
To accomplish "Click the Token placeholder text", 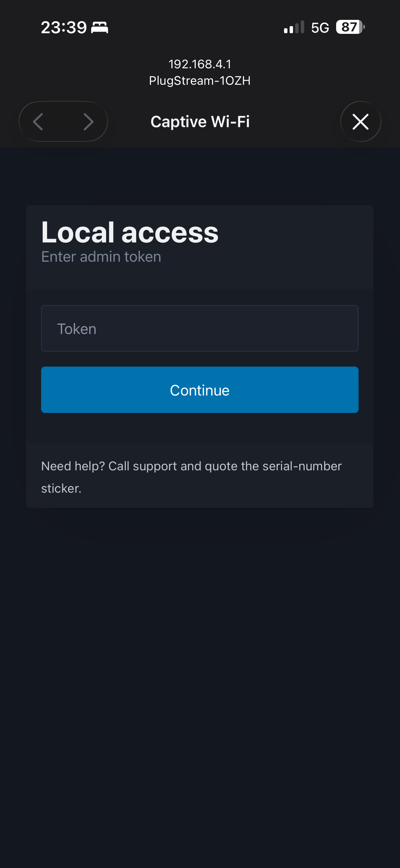I will (x=77, y=329).
